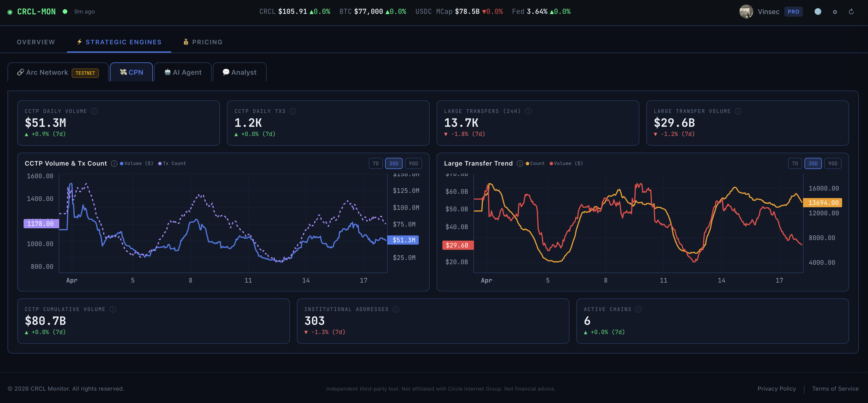
Task: Click the Vinsec user avatar
Action: [746, 12]
